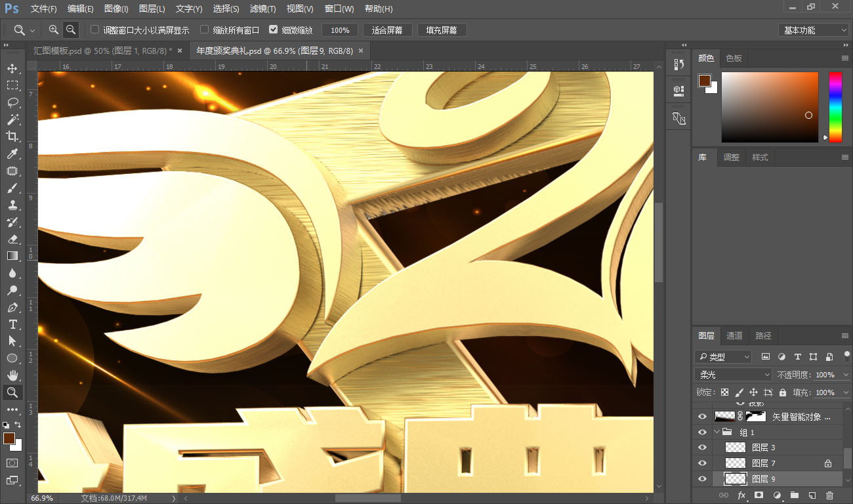Open the workspace dropdown 基本功能
This screenshot has height=504, width=853.
coord(814,30)
